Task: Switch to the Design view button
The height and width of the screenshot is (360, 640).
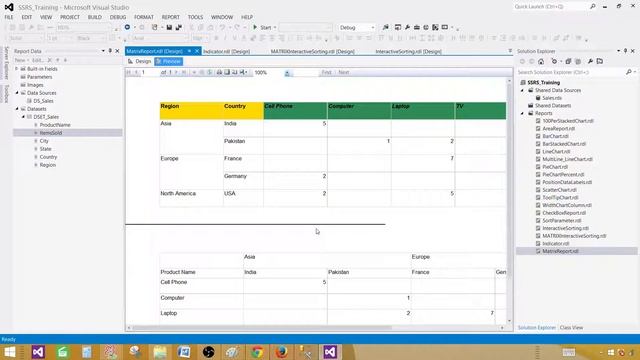Action: [140, 61]
